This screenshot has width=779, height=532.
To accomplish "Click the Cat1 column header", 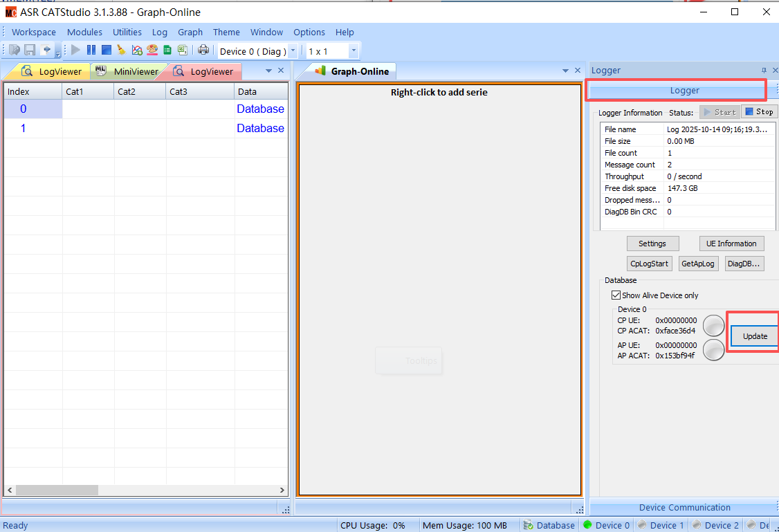I will (89, 91).
